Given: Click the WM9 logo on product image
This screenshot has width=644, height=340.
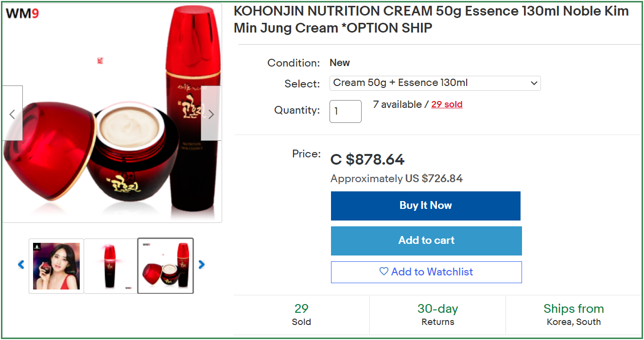Looking at the screenshot, I should tap(22, 14).
